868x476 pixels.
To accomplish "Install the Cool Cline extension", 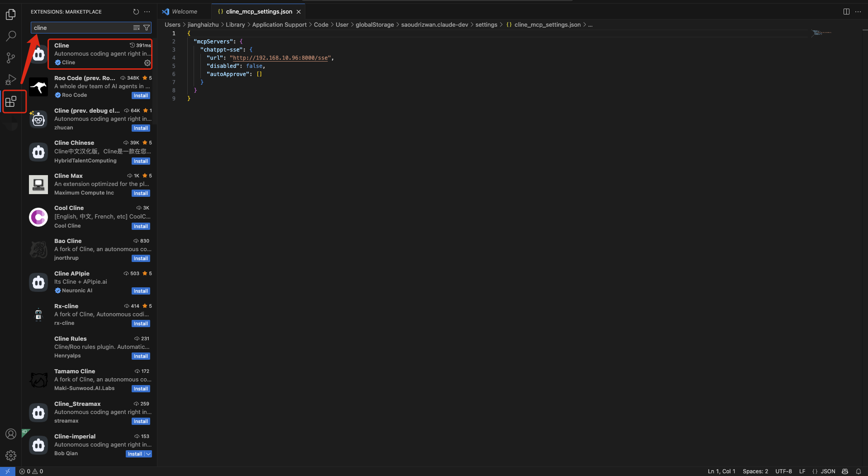I will (141, 226).
